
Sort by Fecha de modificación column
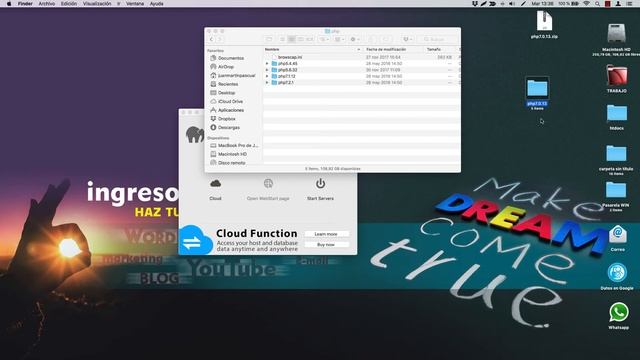393,49
